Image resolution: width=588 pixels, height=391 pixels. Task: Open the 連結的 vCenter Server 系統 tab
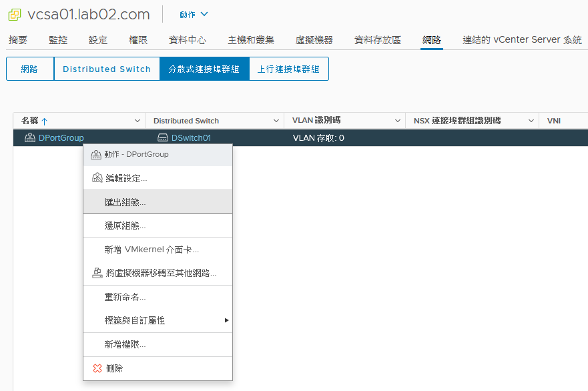click(x=522, y=40)
